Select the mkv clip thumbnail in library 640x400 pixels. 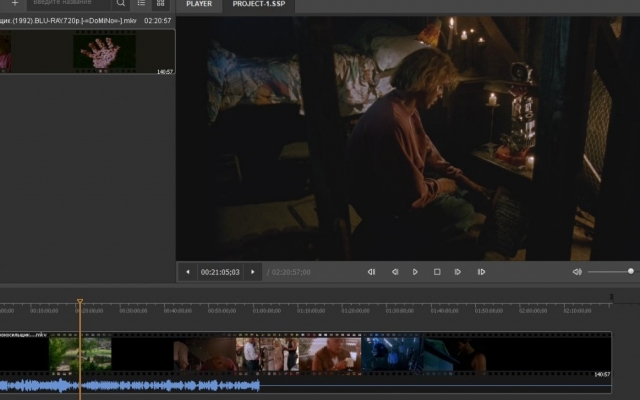[x=87, y=51]
